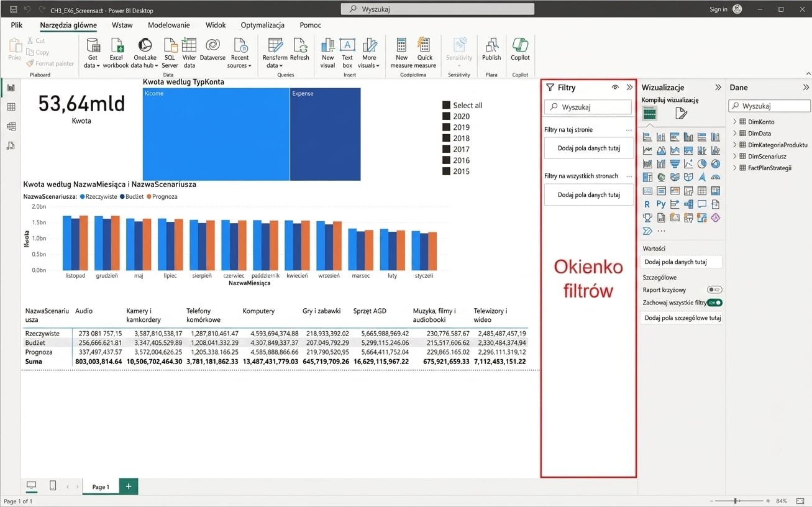Launch Copilot from the ribbon
This screenshot has width=812, height=507.
(x=520, y=50)
